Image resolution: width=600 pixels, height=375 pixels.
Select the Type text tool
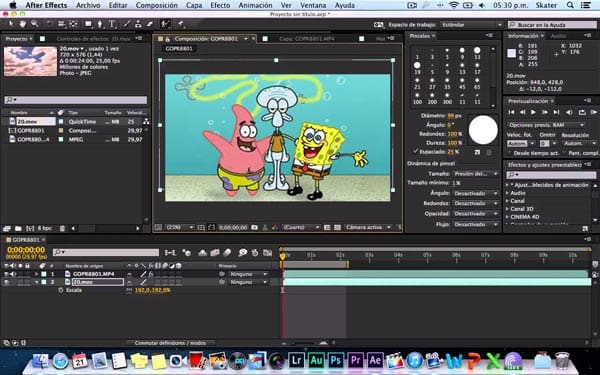[112, 24]
